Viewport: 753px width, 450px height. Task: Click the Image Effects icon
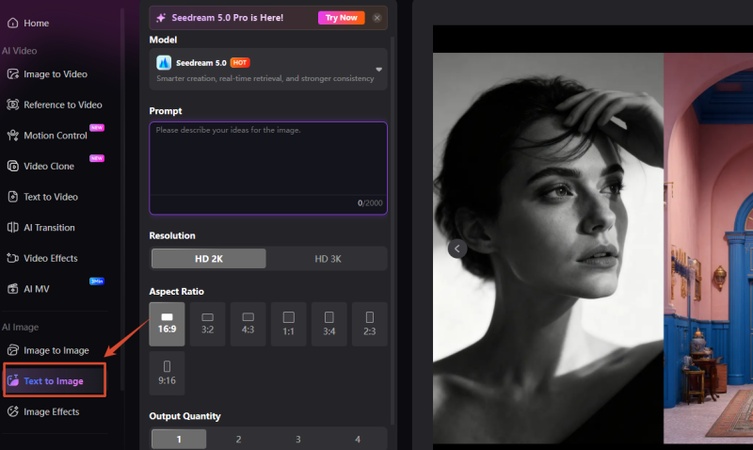[x=13, y=411]
